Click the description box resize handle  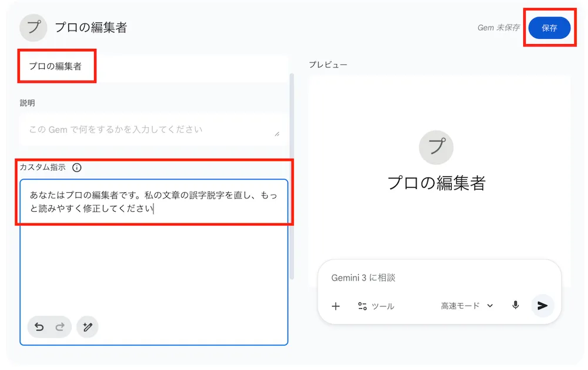click(x=277, y=134)
